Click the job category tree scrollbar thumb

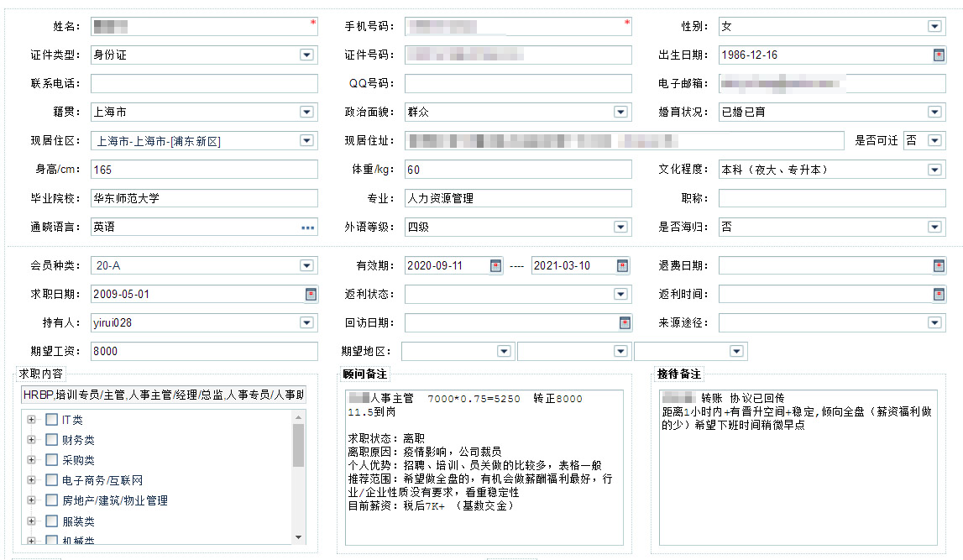pos(299,445)
